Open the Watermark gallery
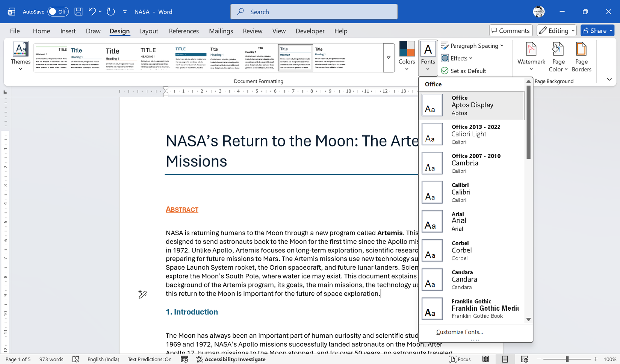The height and width of the screenshot is (364, 620). (531, 56)
